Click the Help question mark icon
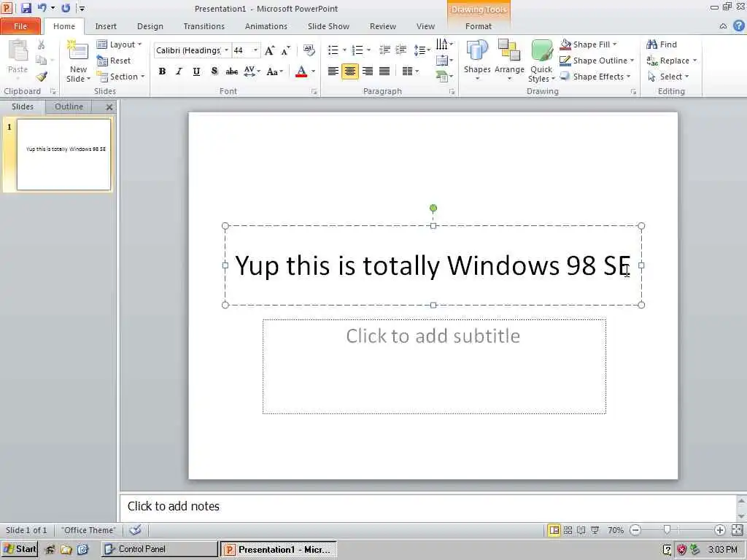This screenshot has width=747, height=560. (x=738, y=26)
